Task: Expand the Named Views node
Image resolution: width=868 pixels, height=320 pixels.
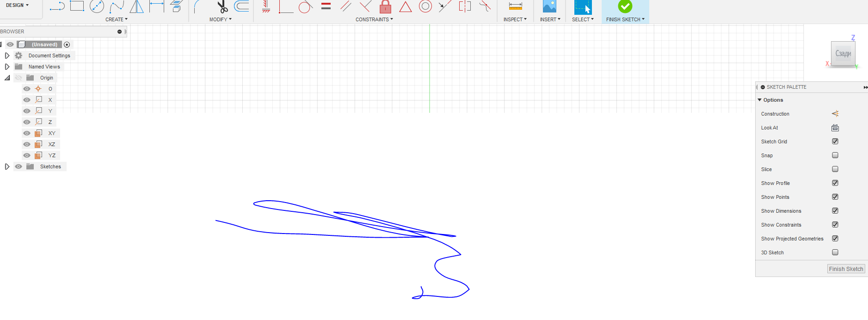Action: point(7,67)
